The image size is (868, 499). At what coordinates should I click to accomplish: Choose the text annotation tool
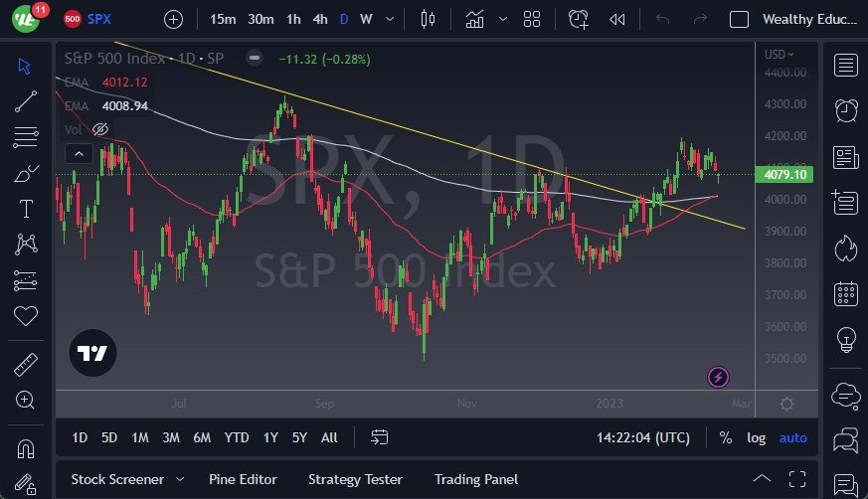[26, 209]
